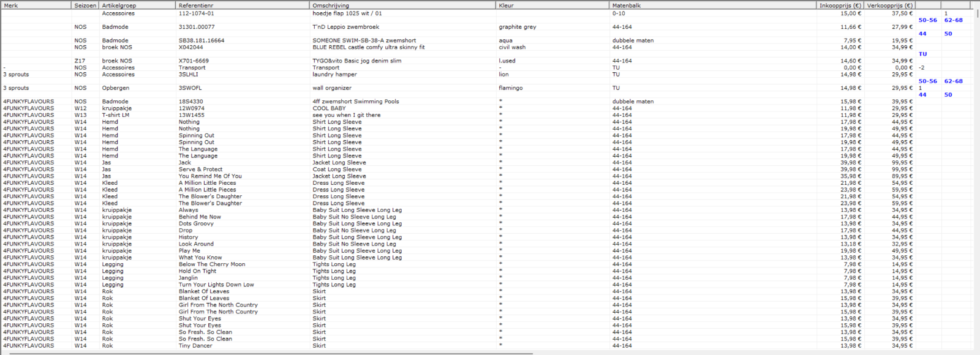Sort by Verkoopprijs (€) column header
This screenshot has height=355, width=980.
(x=889, y=5)
